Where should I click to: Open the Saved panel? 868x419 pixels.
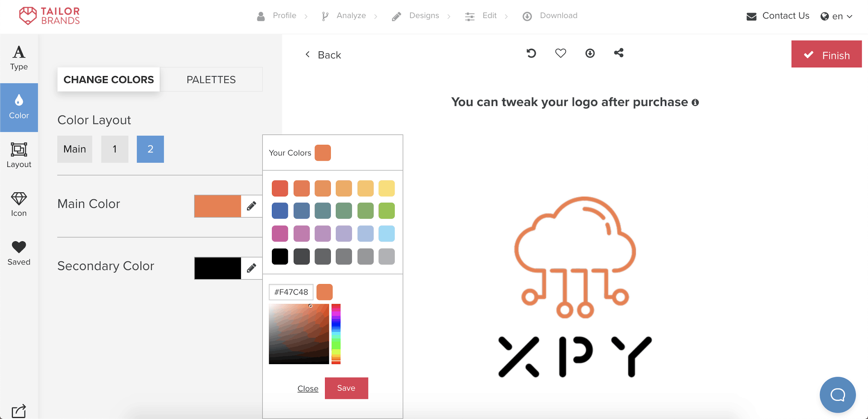pos(19,253)
